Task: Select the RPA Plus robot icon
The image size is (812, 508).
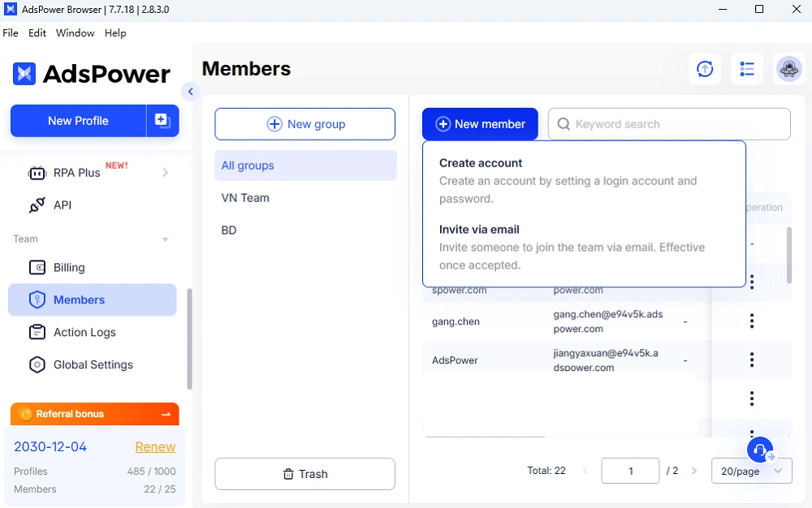Action: coord(37,173)
